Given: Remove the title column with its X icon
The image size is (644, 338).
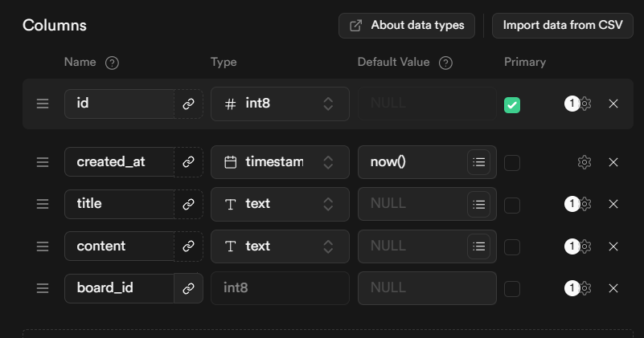Looking at the screenshot, I should [613, 204].
